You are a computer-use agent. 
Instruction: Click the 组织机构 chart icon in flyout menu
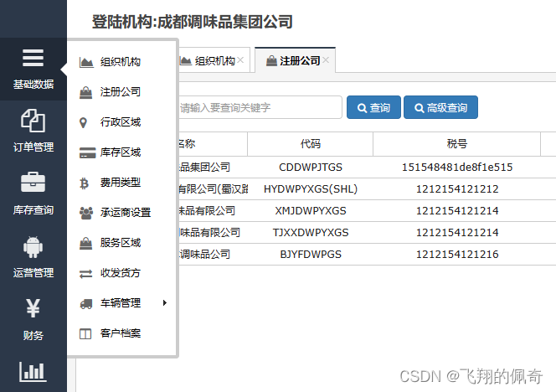[86, 62]
